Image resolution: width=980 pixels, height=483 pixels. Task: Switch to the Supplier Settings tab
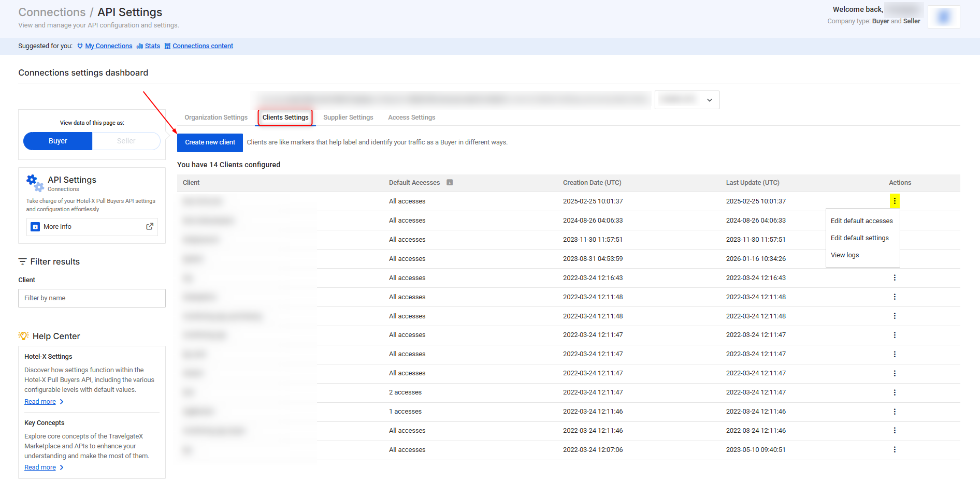[348, 117]
